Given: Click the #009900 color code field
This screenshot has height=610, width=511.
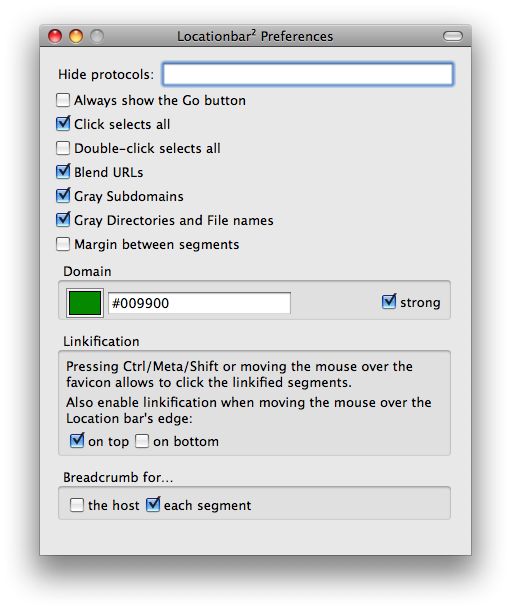Looking at the screenshot, I should coord(199,303).
